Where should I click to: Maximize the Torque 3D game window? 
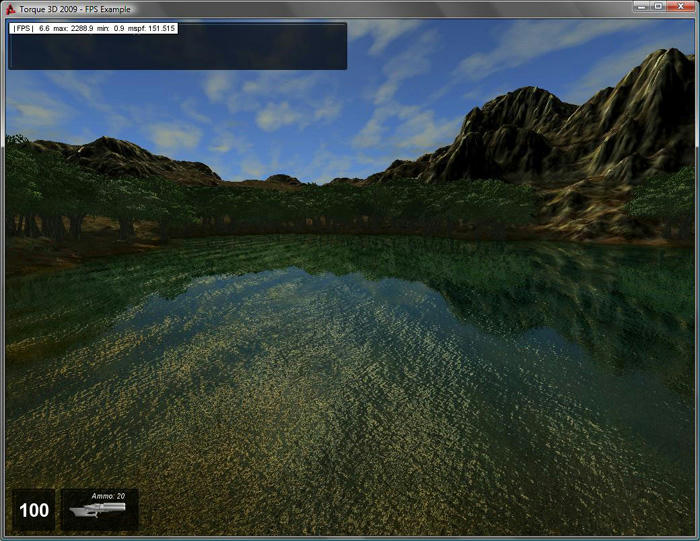pyautogui.click(x=657, y=7)
